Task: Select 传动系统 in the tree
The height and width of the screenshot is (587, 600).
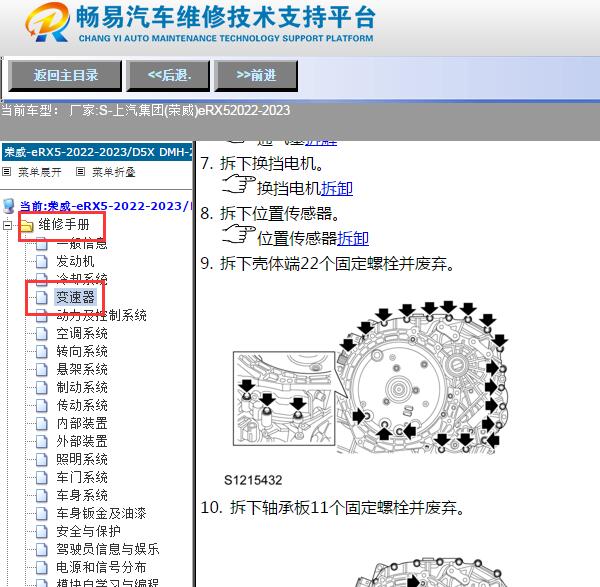Action: (x=82, y=405)
